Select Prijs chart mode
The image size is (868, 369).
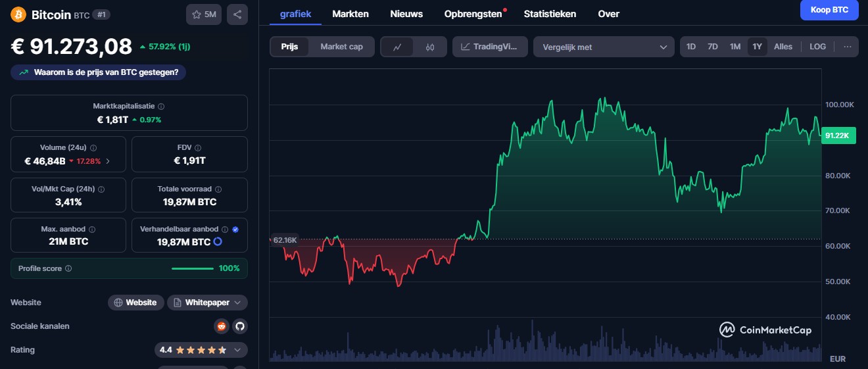(290, 47)
